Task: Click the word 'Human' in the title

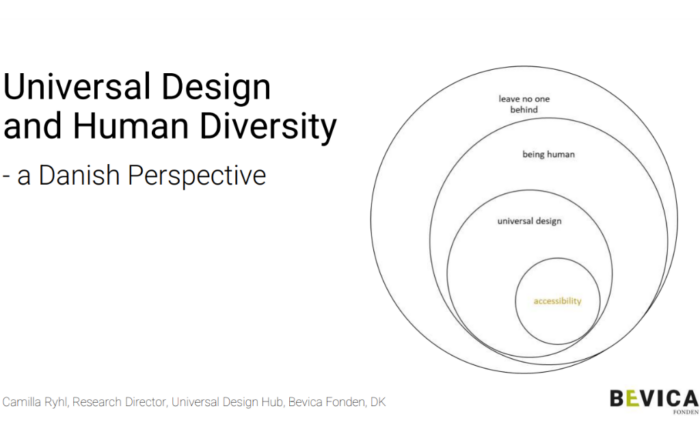Action: coord(123,128)
